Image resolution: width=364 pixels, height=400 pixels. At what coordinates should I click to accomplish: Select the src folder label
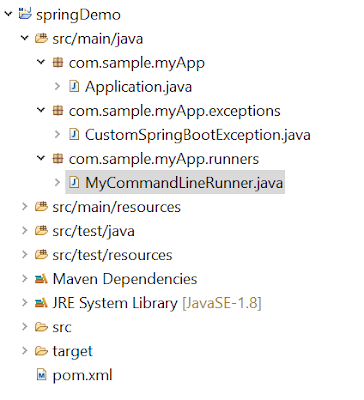pyautogui.click(x=62, y=327)
